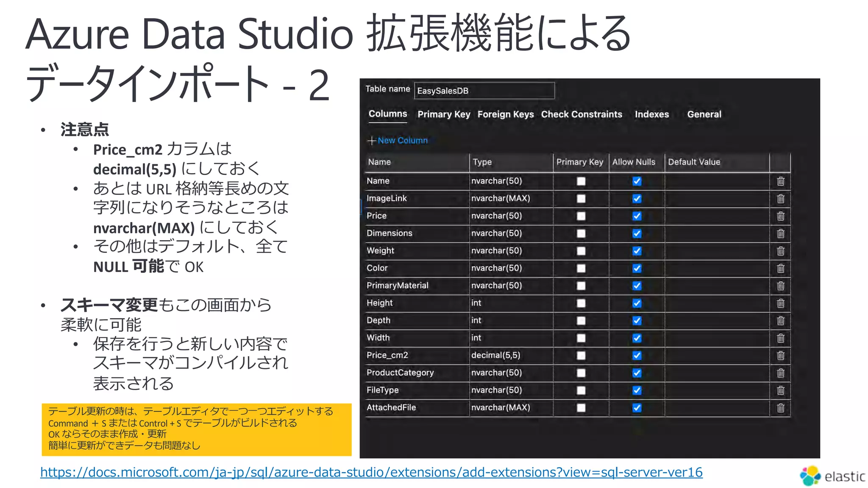Screen dimensions: 868x488
Task: Click the Allow Nulls column header
Action: tap(637, 162)
